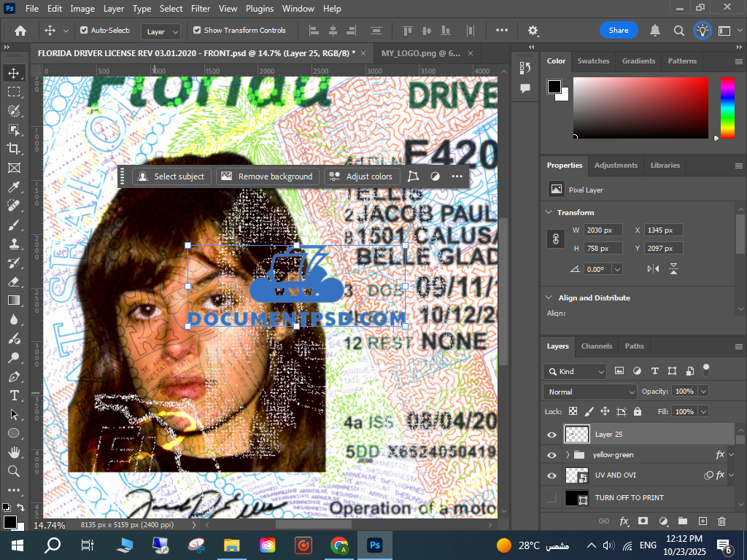Click the Remove background button
747x560 pixels.
[268, 176]
